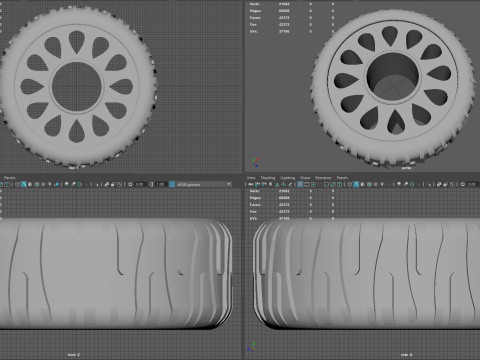Click exposure icon in front view toolbar
The width and height of the screenshot is (480, 360).
130,184
